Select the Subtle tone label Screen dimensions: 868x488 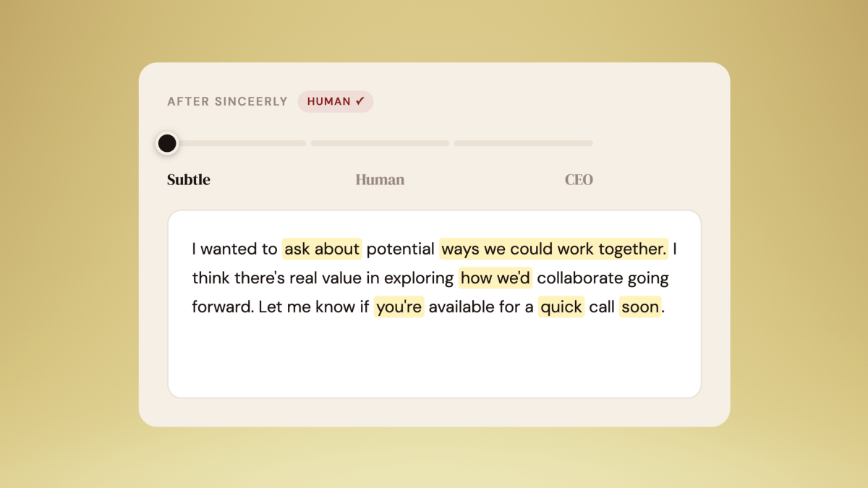coord(189,180)
